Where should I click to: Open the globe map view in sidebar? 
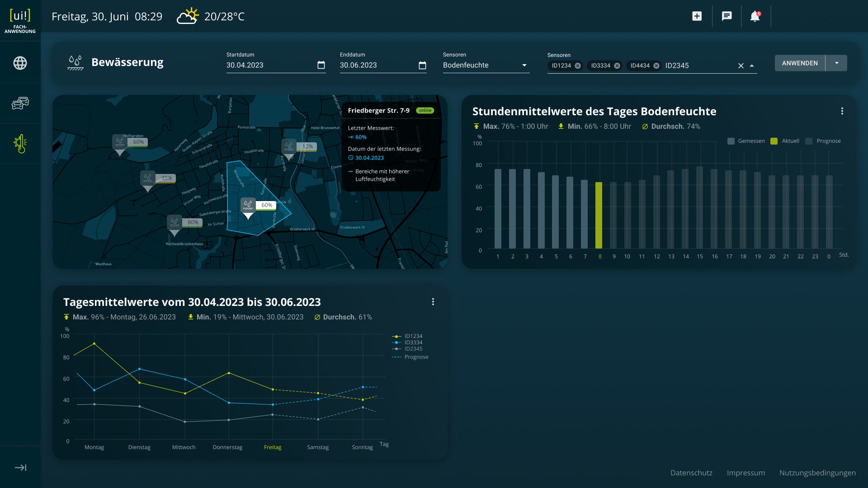point(20,63)
